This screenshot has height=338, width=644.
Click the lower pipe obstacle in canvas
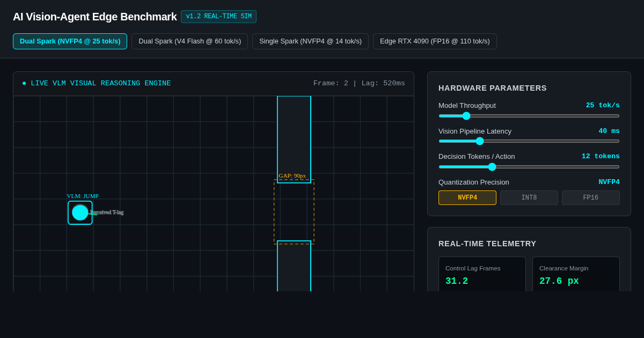(294, 266)
